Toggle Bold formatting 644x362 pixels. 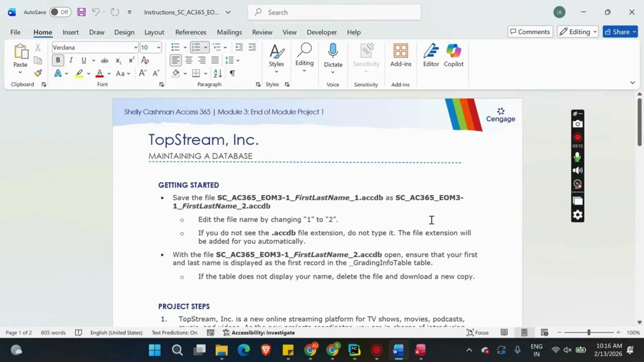tap(58, 60)
